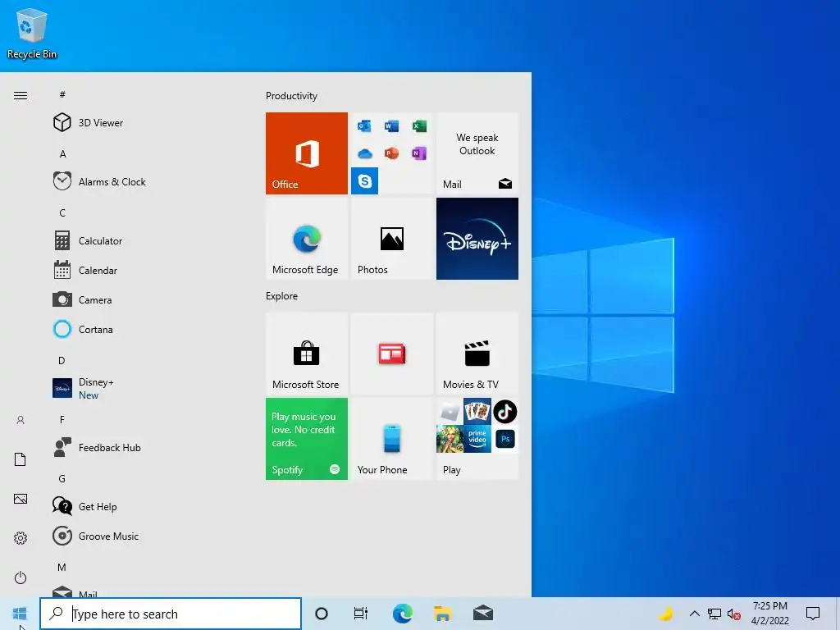Open the PowerPoint icon in Office folder tile
The width and height of the screenshot is (840, 630).
tap(391, 153)
